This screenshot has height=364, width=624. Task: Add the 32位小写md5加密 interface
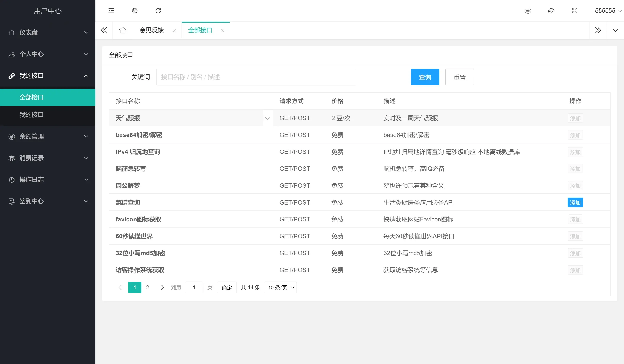575,253
